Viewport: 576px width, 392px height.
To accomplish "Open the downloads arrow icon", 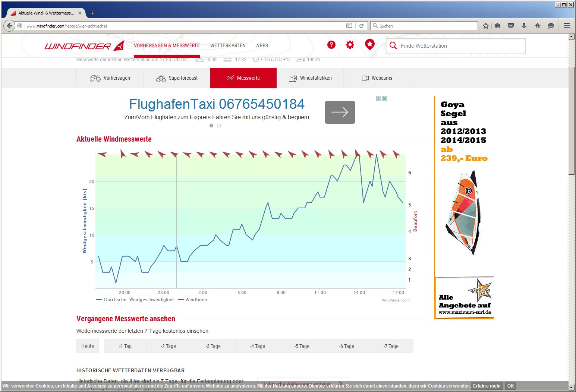I will (x=524, y=26).
